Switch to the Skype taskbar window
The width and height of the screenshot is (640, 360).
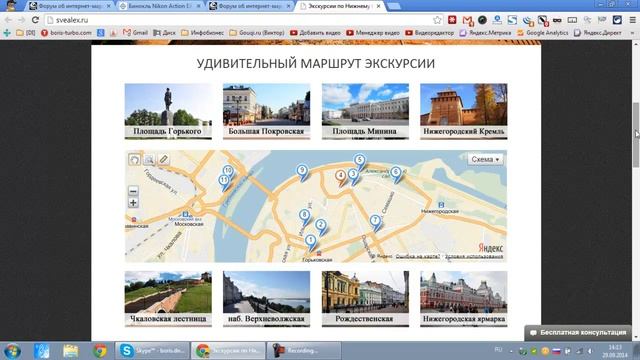[x=152, y=351]
